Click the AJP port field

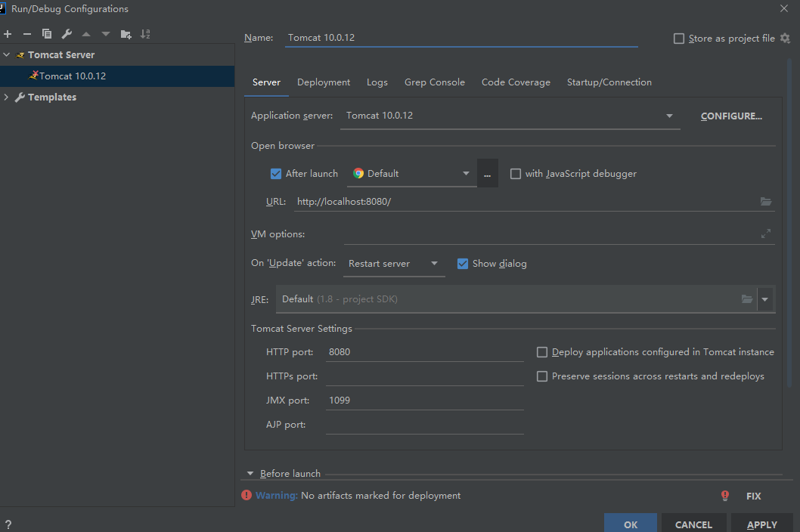(x=424, y=425)
